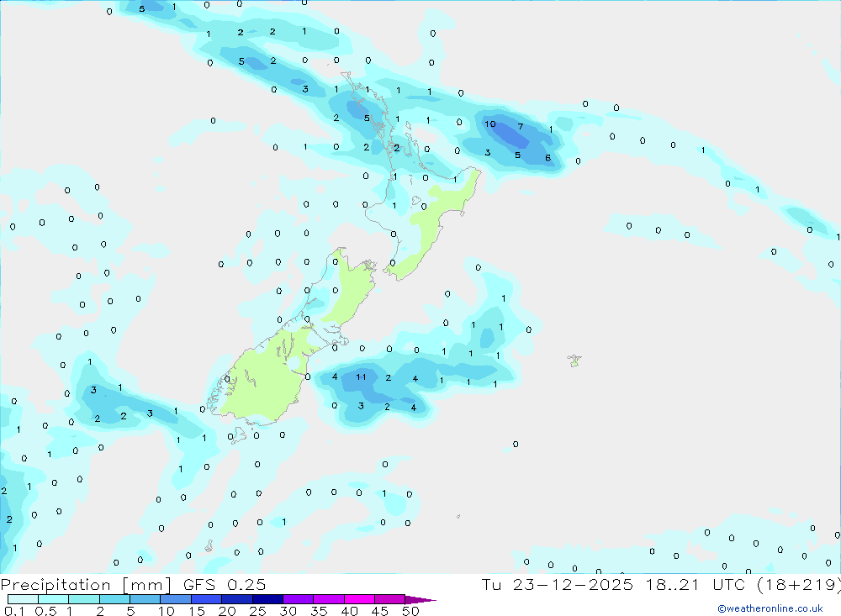Viewport: 841px width, 616px height.
Task: Click the legend label '50'
Action: pyautogui.click(x=410, y=611)
